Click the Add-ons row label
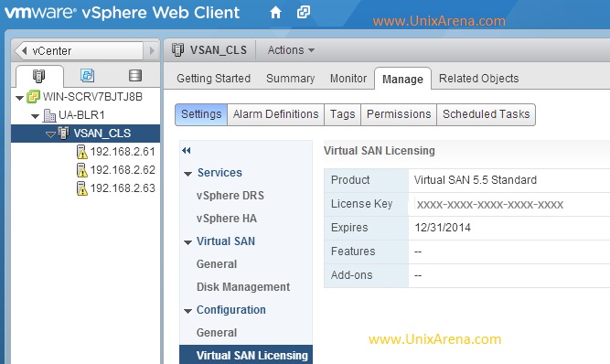 [x=351, y=275]
